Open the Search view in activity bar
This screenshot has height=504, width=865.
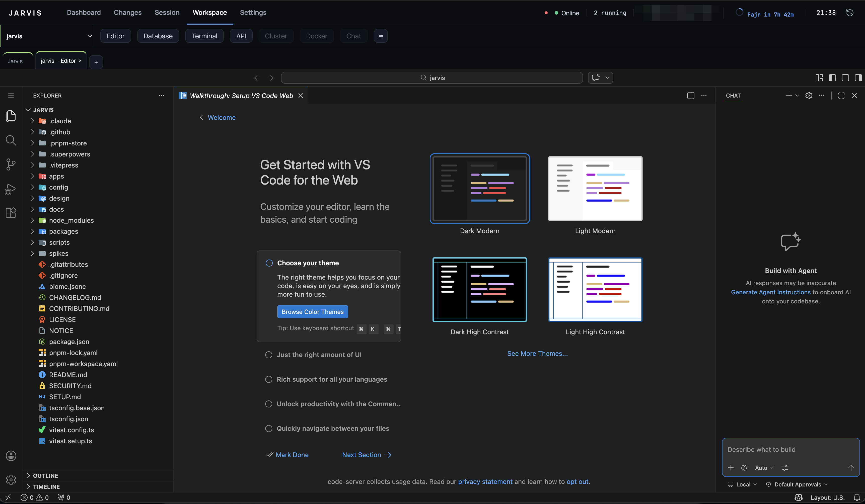11,140
